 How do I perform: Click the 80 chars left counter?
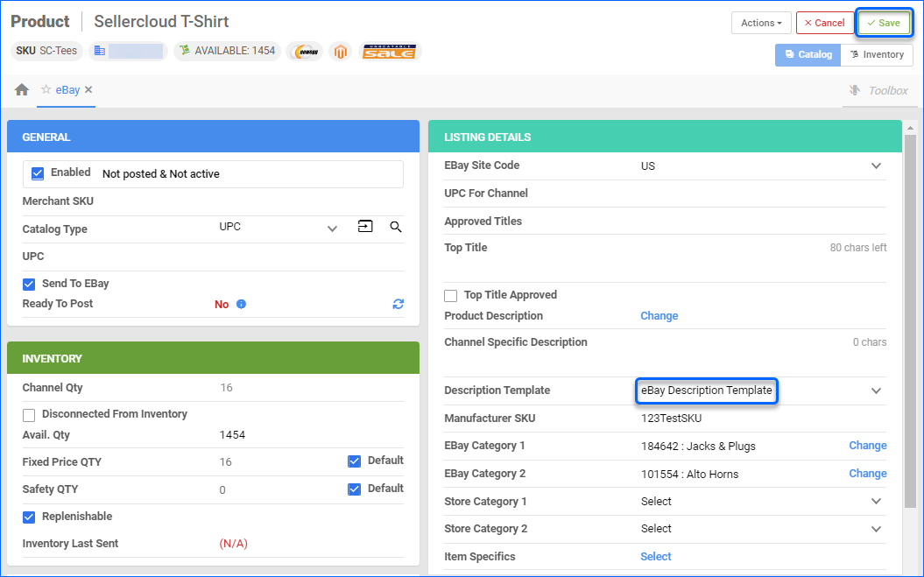(858, 248)
